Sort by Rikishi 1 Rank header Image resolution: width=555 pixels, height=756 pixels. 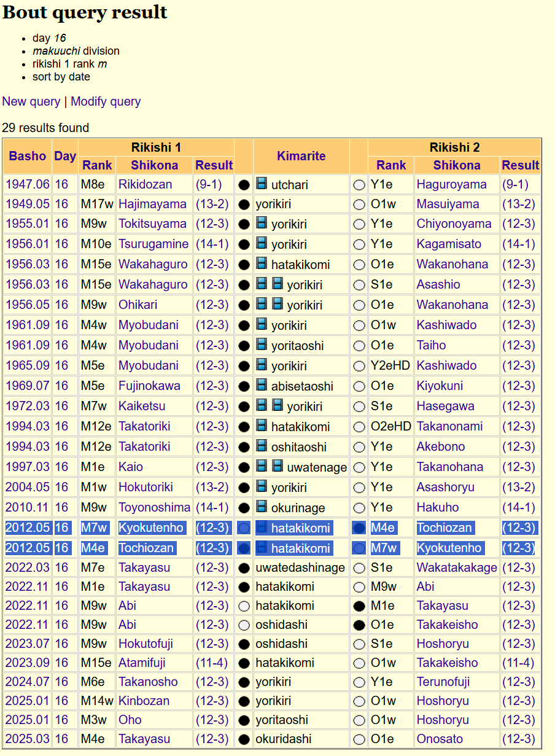point(98,165)
